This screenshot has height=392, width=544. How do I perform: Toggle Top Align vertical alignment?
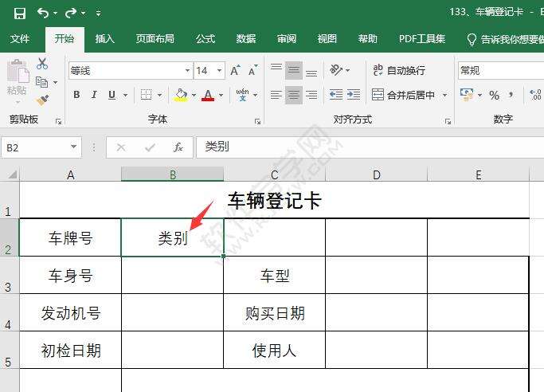coord(276,69)
